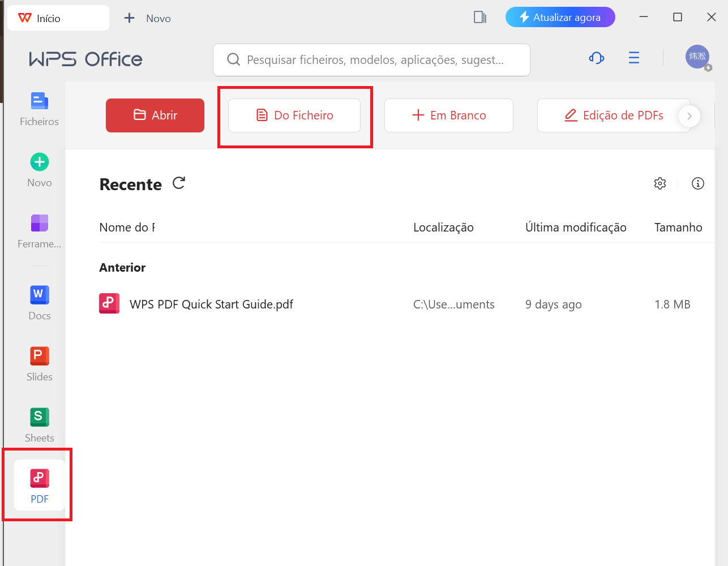
Task: Minimize the WPS Office window
Action: tap(644, 17)
